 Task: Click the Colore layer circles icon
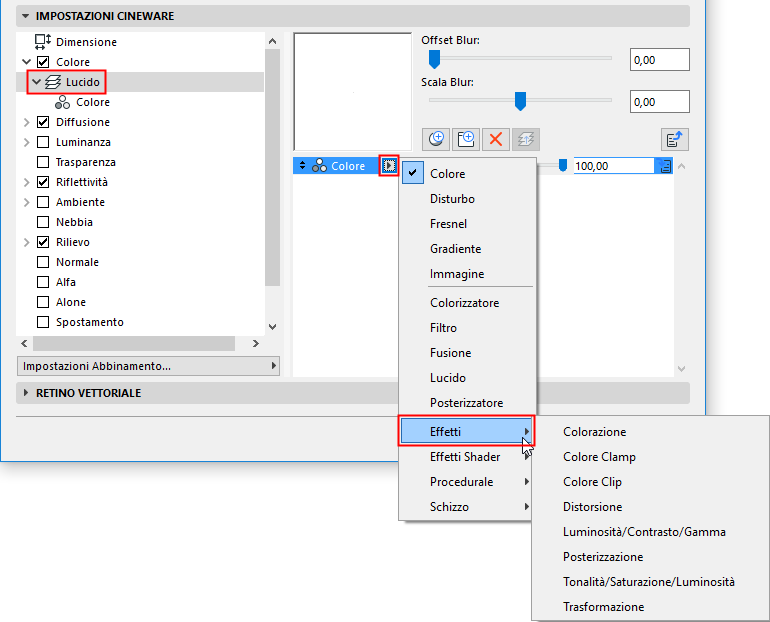pos(319,166)
